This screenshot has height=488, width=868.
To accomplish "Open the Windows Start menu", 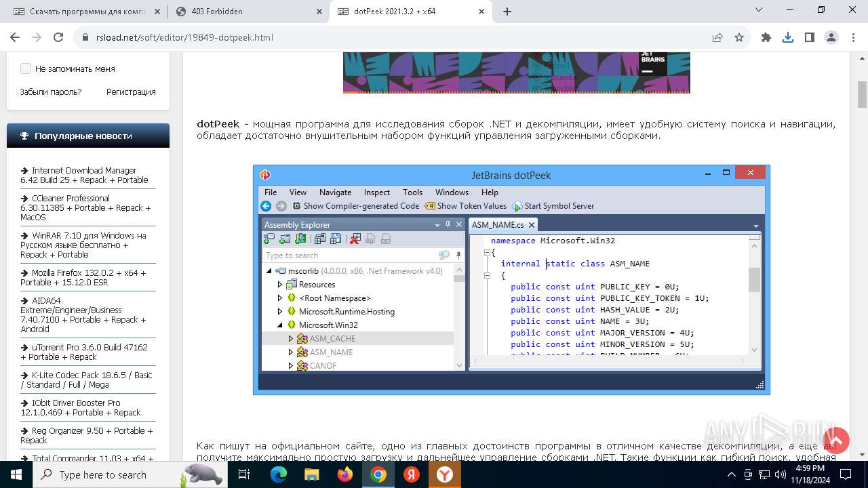I will pos(16,474).
